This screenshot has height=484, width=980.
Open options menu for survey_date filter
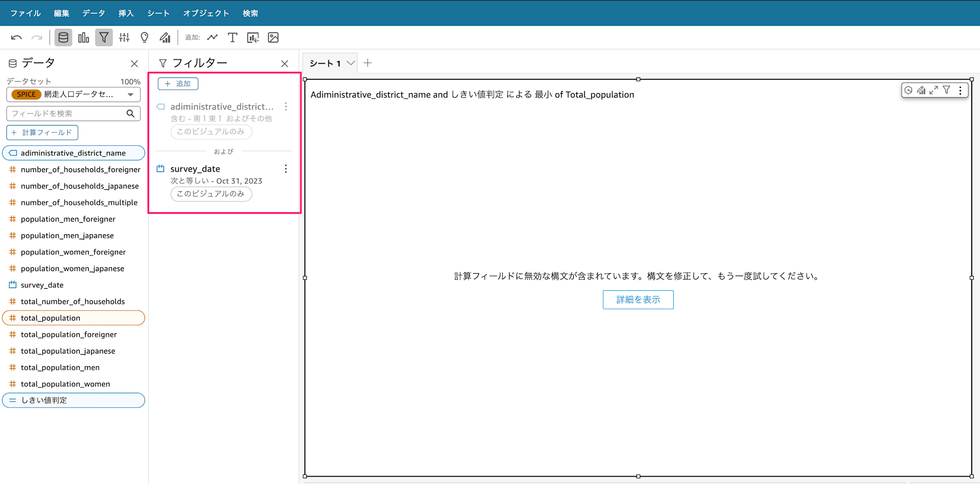point(286,169)
